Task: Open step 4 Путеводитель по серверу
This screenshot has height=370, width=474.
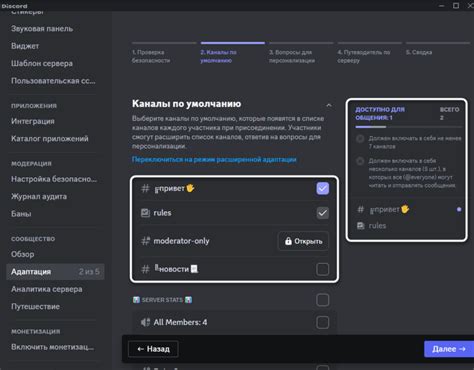Action: point(369,53)
